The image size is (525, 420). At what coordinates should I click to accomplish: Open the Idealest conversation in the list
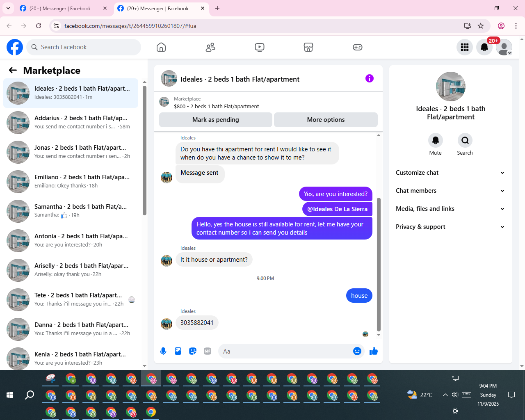pyautogui.click(x=71, y=93)
